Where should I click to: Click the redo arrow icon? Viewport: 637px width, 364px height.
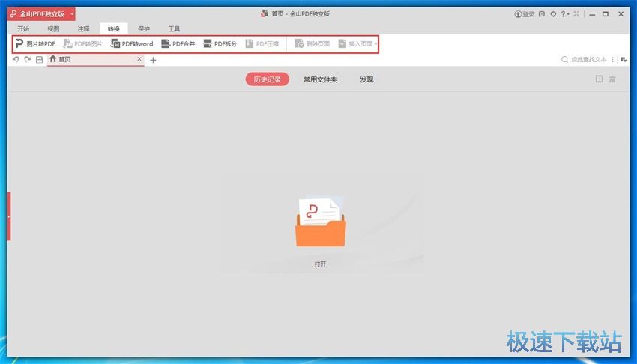point(27,60)
